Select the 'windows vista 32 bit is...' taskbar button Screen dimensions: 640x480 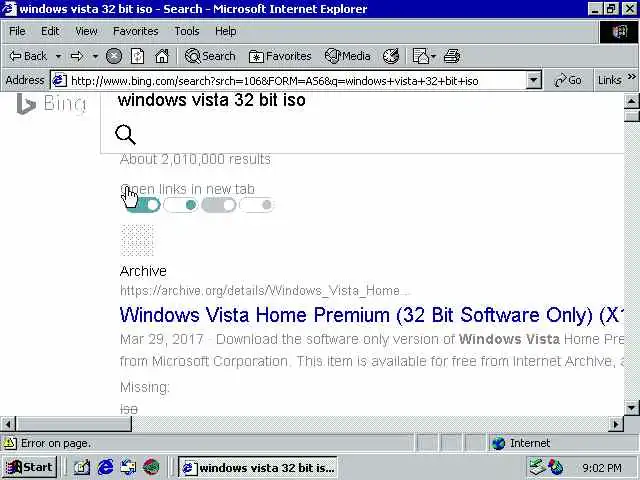tap(258, 467)
